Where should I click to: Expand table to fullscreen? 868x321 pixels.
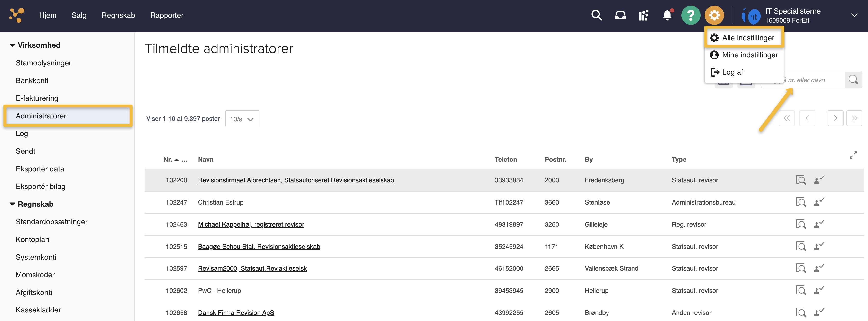click(x=853, y=155)
